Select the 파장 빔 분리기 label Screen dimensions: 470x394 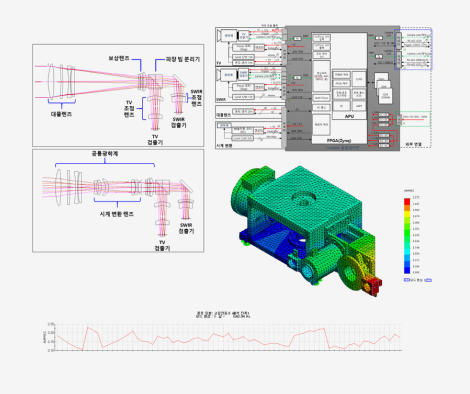pos(183,59)
